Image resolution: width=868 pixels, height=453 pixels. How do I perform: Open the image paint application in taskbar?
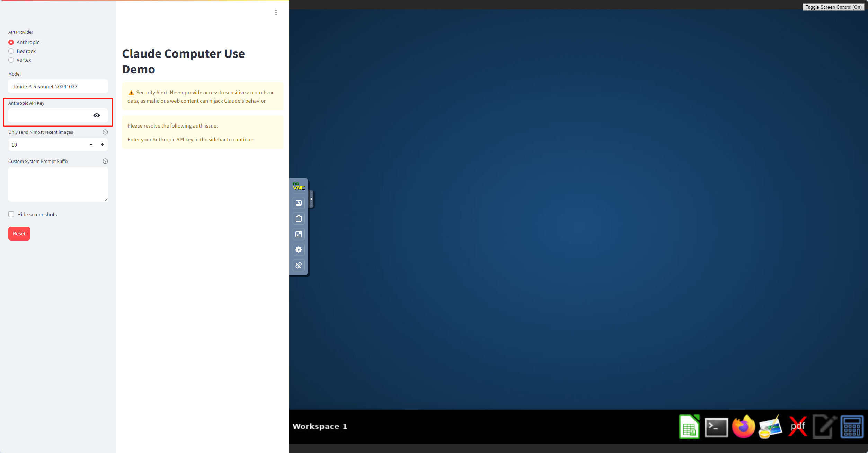coord(770,427)
